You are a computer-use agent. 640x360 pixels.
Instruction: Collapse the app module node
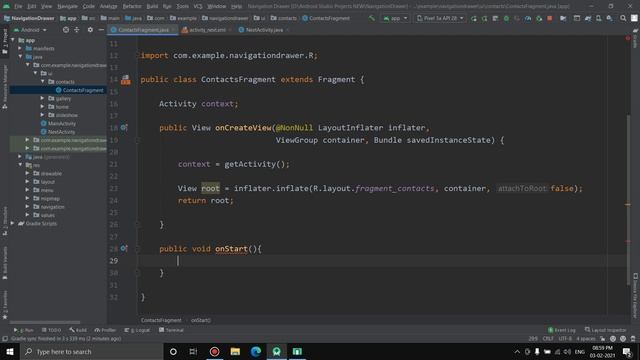pos(13,40)
